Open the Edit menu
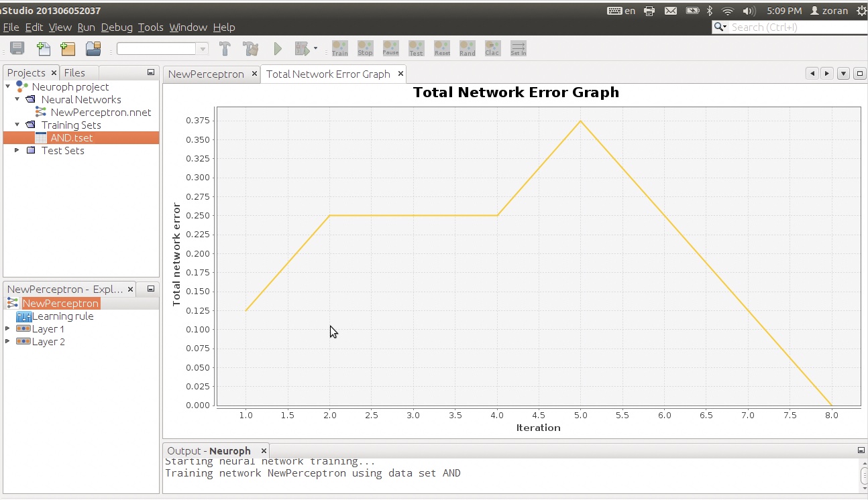 (x=34, y=27)
